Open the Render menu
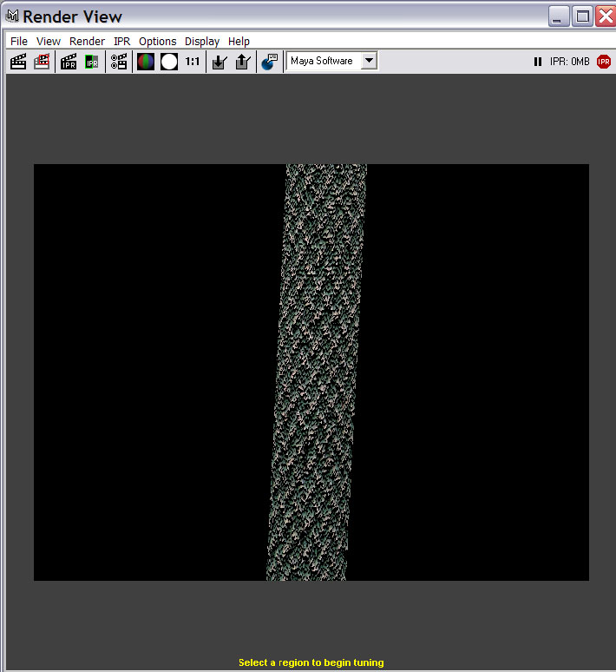Screen dimensions: 616x672 [87, 41]
